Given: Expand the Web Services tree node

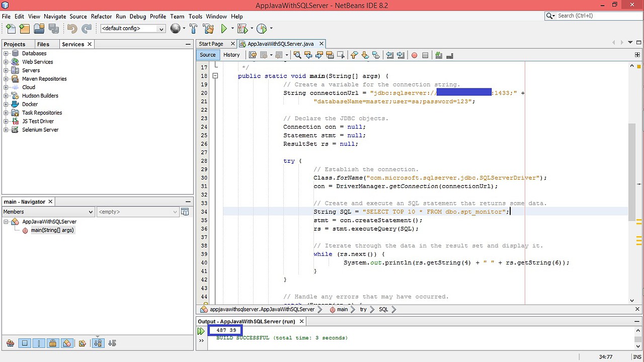Looking at the screenshot, I should 6,62.
